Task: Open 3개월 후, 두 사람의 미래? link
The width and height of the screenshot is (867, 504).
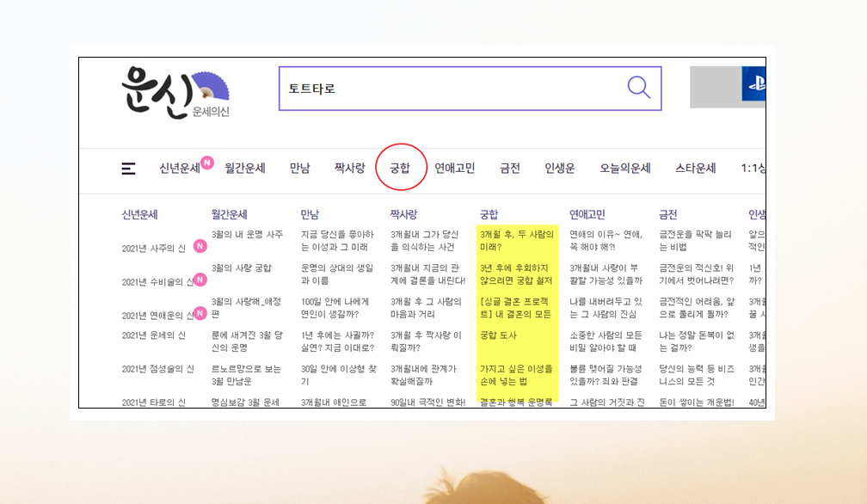Action: coord(516,241)
